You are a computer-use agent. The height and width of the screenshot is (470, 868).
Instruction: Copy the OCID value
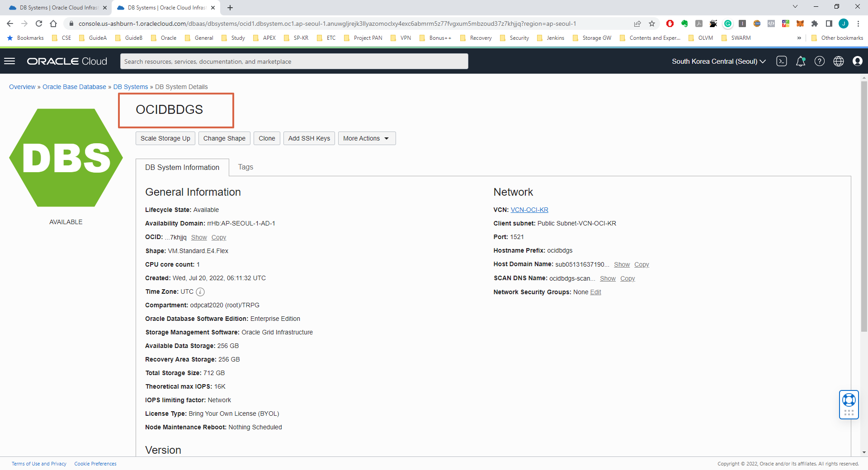(x=219, y=237)
